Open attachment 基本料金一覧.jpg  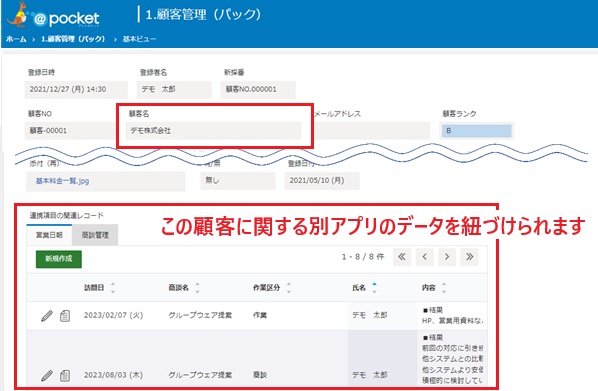63,181
